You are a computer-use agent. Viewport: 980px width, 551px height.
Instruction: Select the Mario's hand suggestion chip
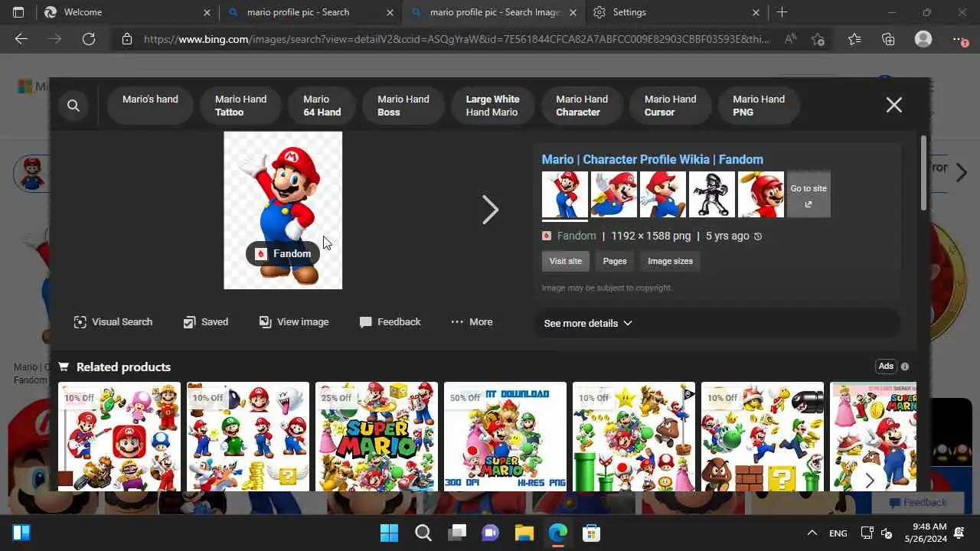tap(150, 106)
